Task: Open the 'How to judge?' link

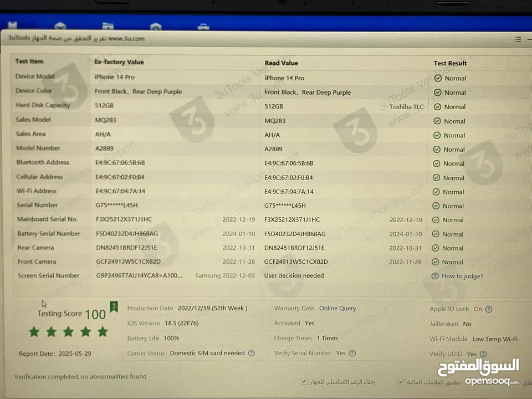Action: (462, 276)
